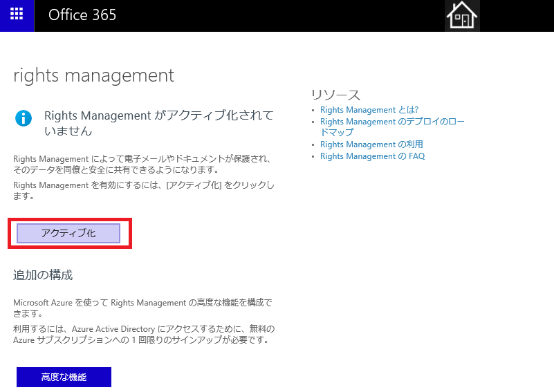Image resolution: width=554 pixels, height=392 pixels.
Task: Open the Rights Management の利用 link
Action: 371,144
